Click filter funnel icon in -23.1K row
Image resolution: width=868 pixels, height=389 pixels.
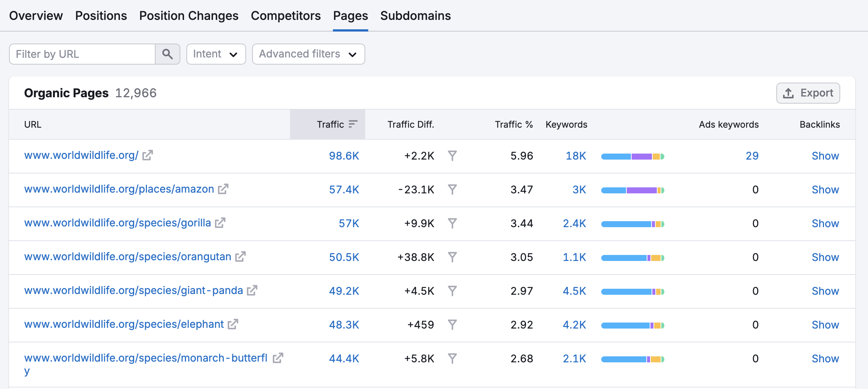[x=452, y=190]
